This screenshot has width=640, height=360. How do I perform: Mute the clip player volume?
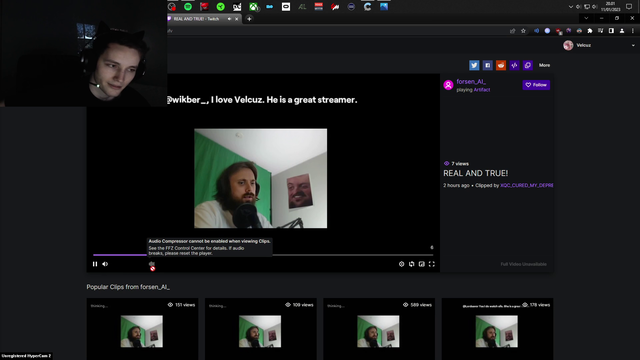click(x=105, y=264)
